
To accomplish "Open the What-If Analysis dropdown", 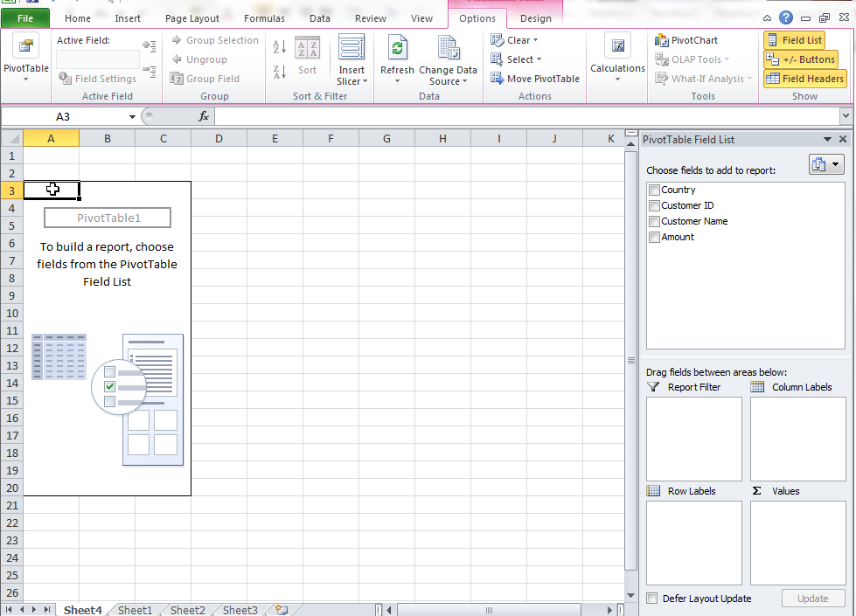I will coord(703,78).
